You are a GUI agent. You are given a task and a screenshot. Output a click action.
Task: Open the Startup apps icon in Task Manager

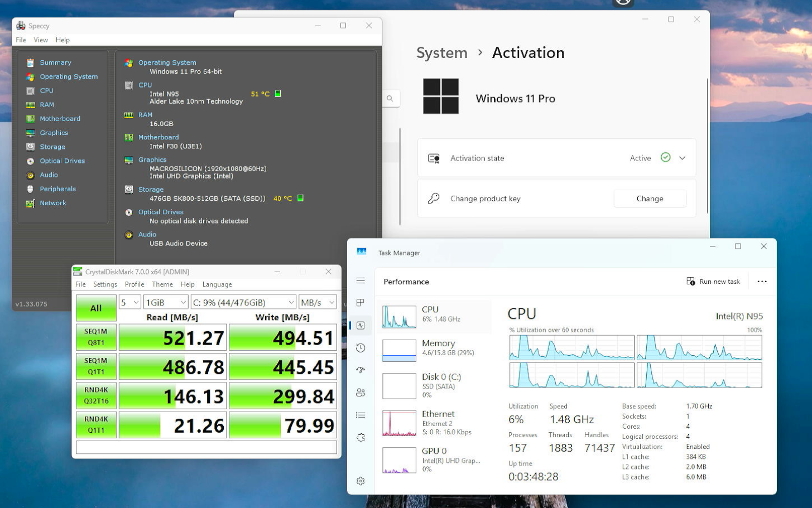tap(361, 370)
